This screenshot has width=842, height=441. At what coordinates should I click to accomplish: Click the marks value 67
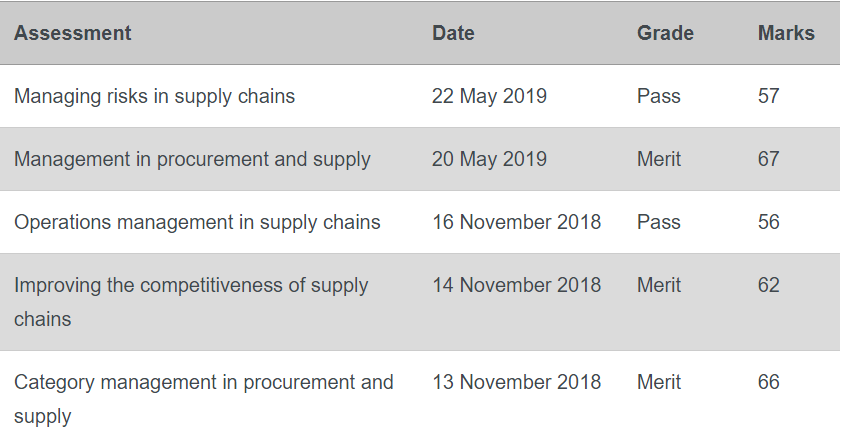click(x=768, y=159)
